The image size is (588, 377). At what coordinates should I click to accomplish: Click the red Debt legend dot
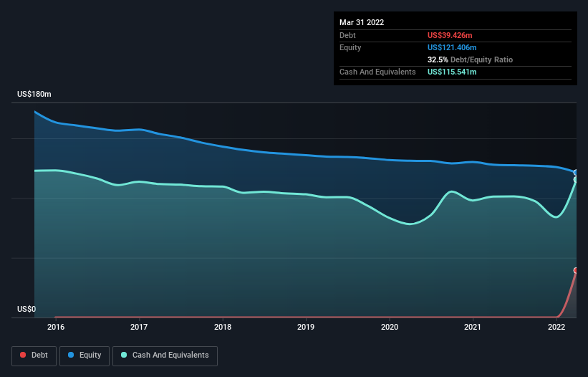click(x=23, y=355)
